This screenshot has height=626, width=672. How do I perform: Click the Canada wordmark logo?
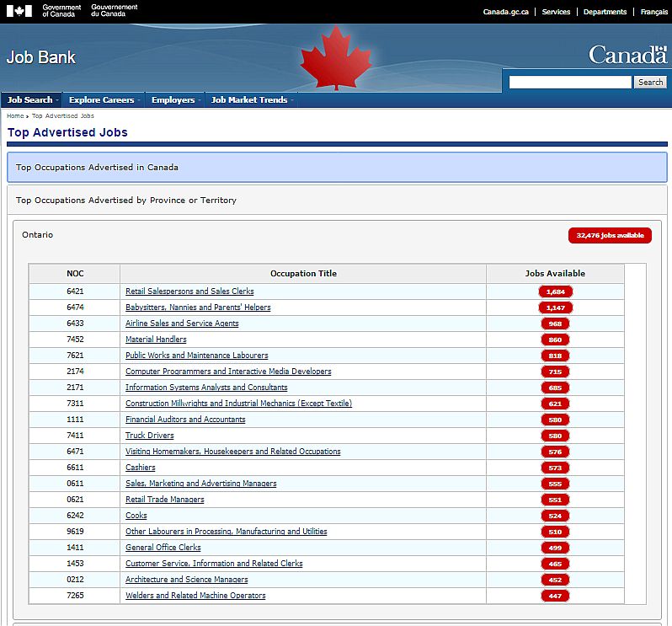click(x=628, y=55)
